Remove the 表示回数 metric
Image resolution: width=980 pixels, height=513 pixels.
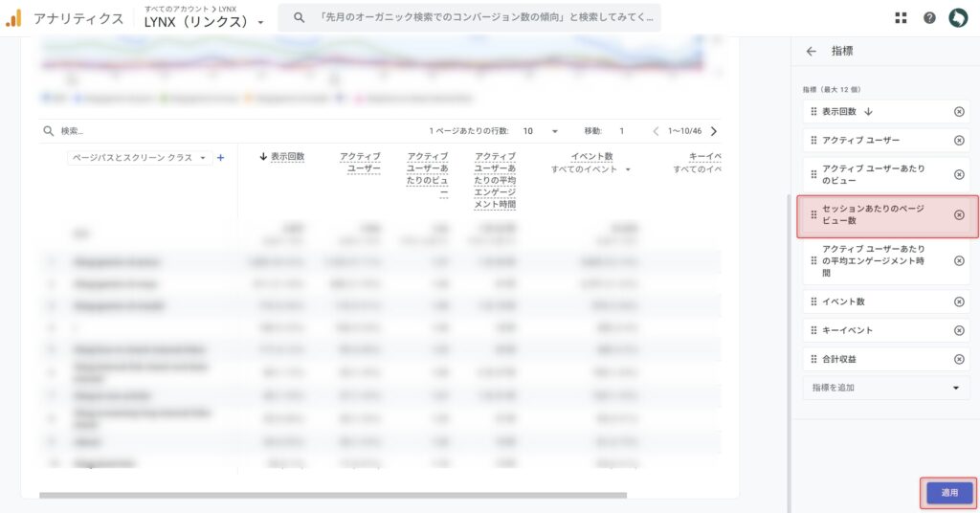[x=959, y=112]
